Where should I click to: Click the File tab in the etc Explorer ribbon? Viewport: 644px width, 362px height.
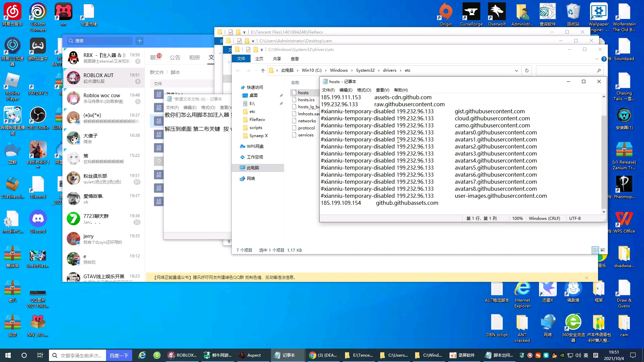tap(241, 59)
